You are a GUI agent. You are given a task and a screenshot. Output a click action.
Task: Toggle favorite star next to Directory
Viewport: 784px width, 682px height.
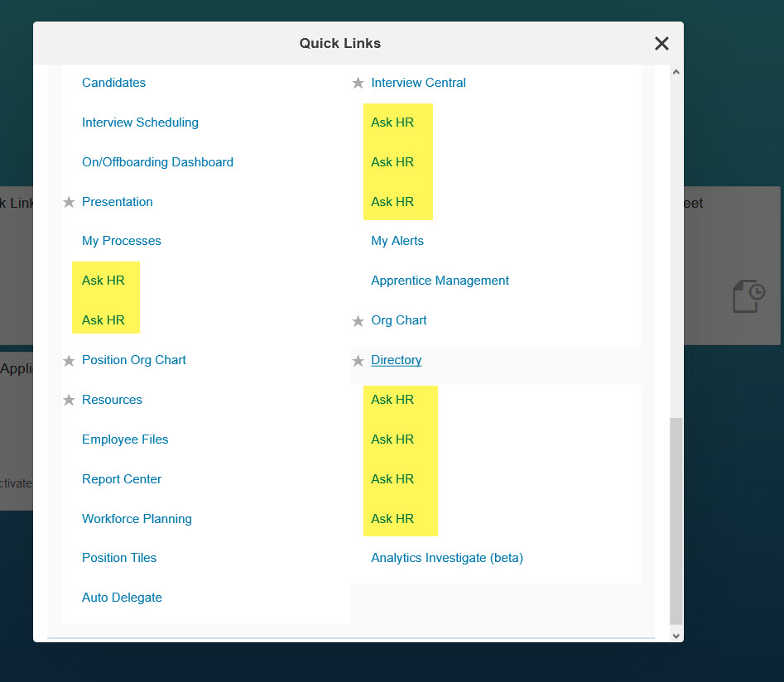[358, 361]
